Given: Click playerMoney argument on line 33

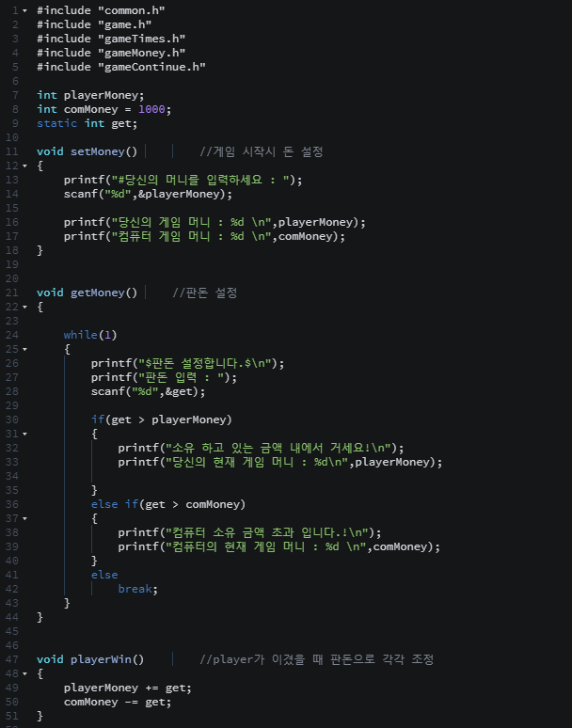Looking at the screenshot, I should coord(392,462).
